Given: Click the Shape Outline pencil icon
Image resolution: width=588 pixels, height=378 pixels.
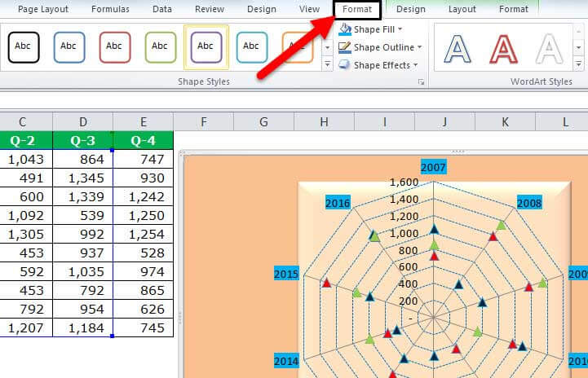Looking at the screenshot, I should tap(344, 47).
